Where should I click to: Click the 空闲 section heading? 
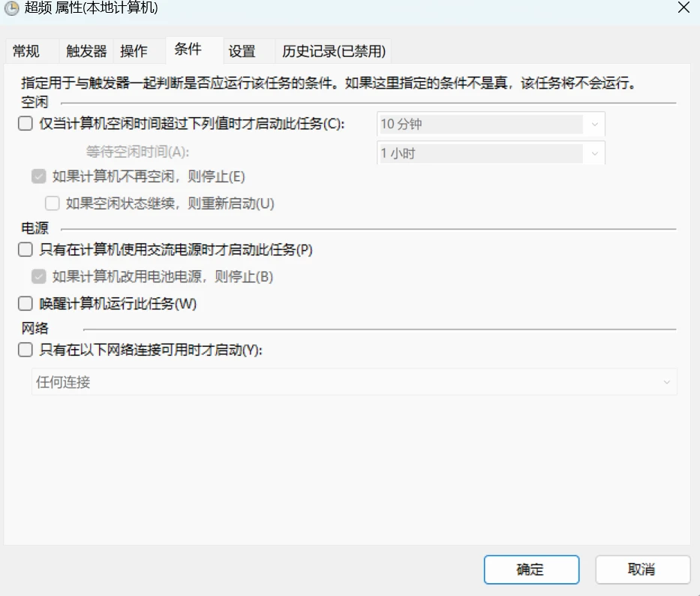coord(35,102)
